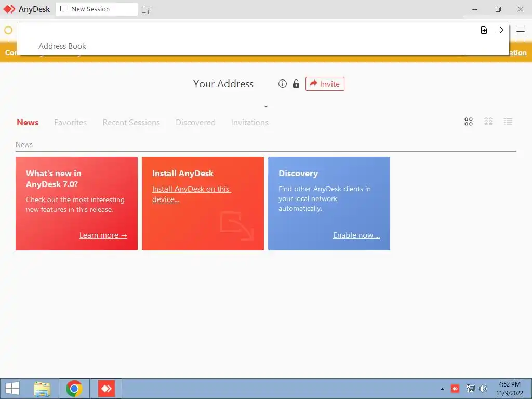This screenshot has width=532, height=399.
Task: Go to Discovered tab
Action: pyautogui.click(x=195, y=122)
